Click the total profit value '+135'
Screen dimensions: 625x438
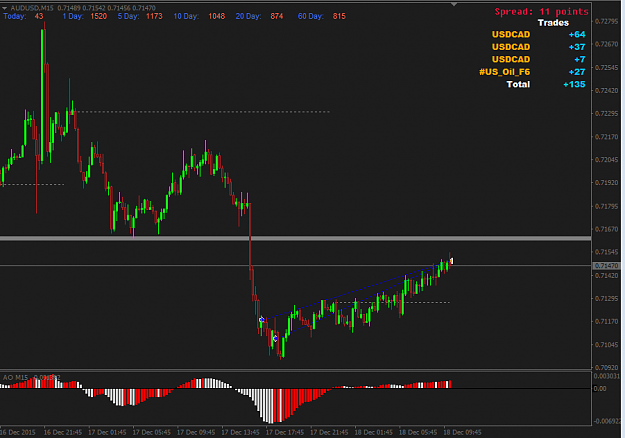tap(574, 84)
